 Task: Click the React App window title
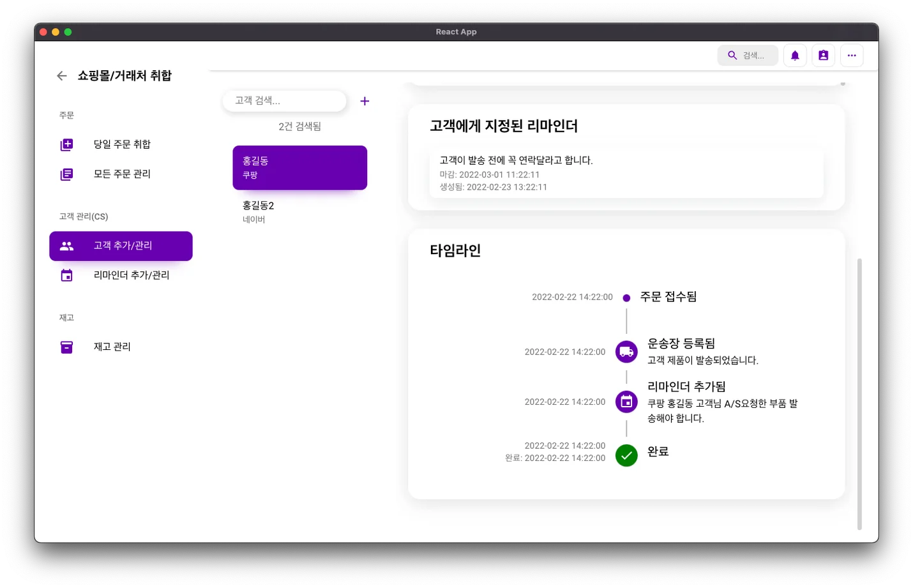(x=456, y=32)
